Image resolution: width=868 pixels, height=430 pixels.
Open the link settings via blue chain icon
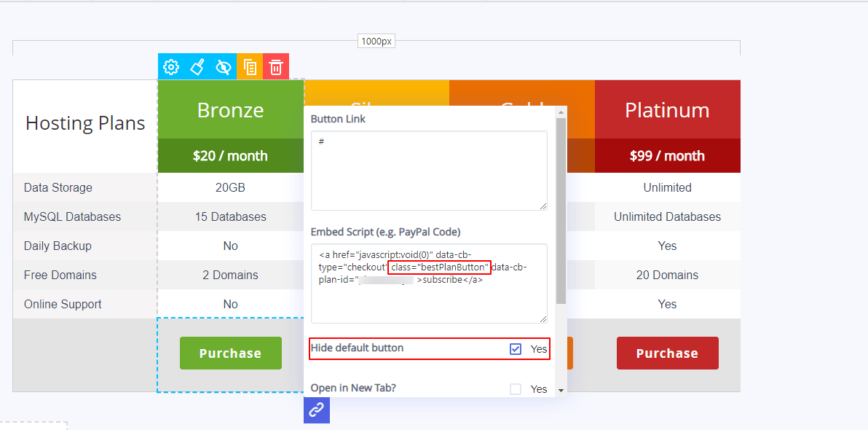click(316, 410)
